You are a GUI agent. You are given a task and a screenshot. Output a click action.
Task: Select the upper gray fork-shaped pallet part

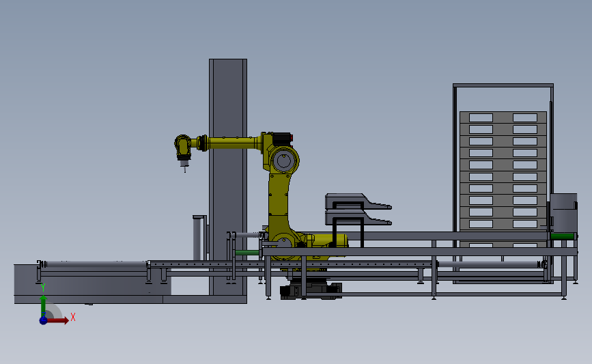[x=358, y=201]
